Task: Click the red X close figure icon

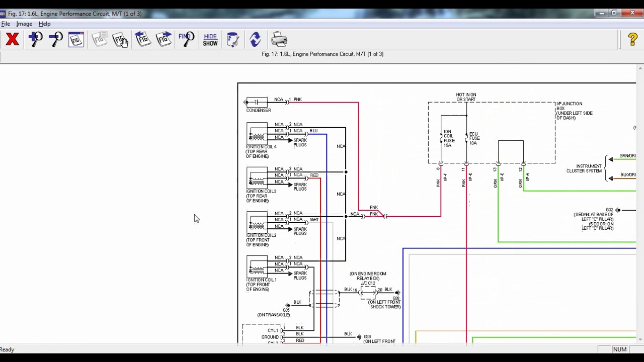Action: click(x=13, y=39)
